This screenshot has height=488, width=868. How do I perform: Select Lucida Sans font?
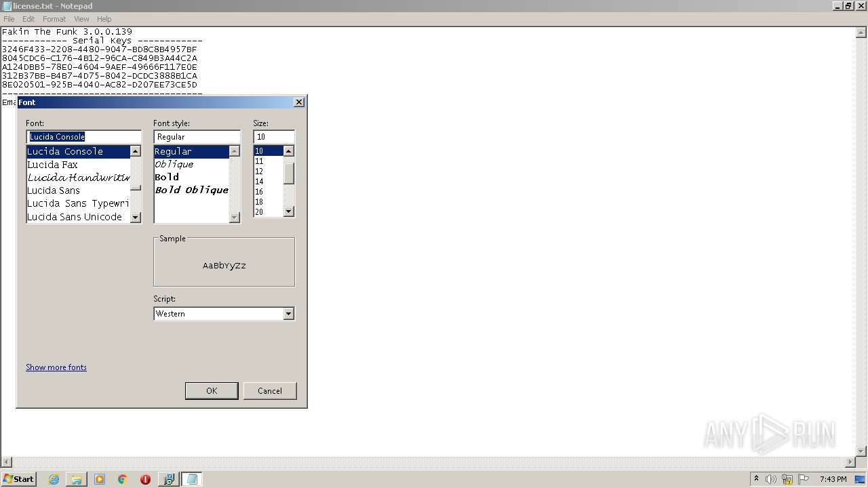tap(78, 190)
